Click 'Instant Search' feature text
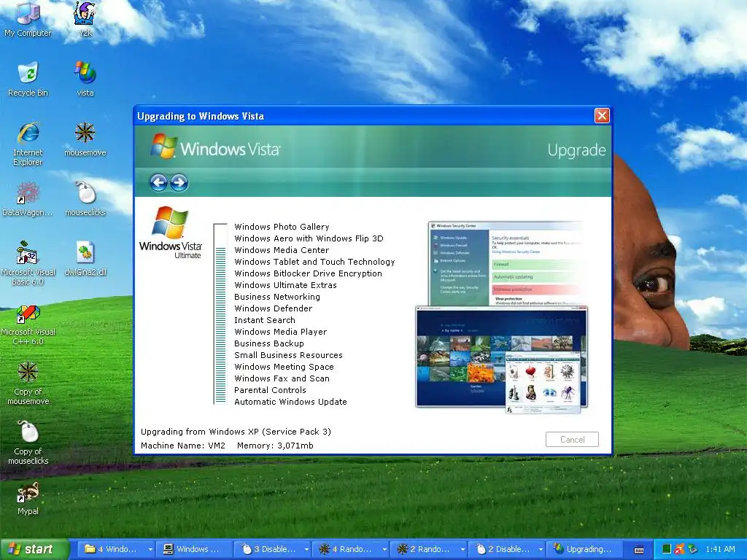747x560 pixels. pos(264,320)
